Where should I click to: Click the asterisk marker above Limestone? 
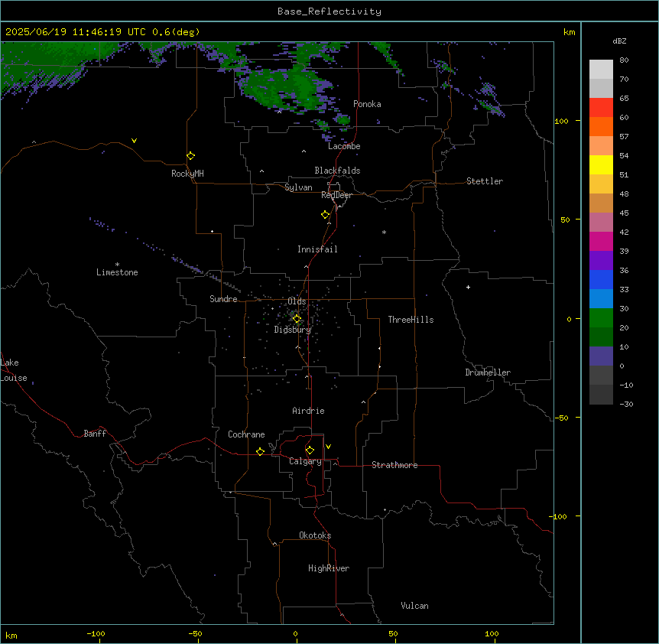(x=117, y=265)
